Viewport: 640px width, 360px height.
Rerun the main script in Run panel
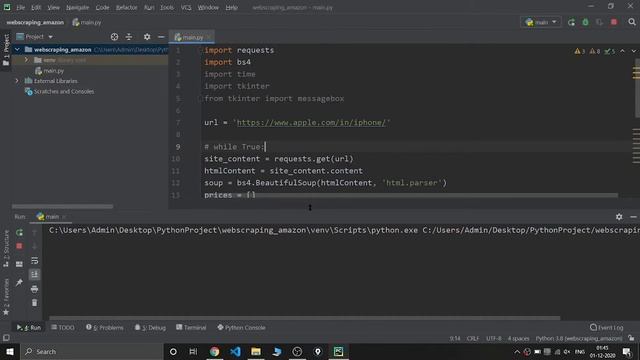tap(19, 232)
